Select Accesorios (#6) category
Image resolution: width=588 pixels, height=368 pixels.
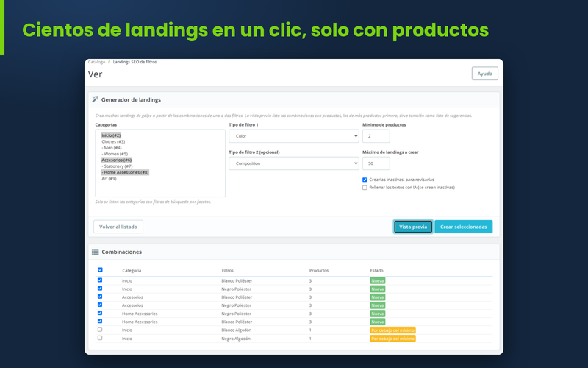(x=117, y=160)
